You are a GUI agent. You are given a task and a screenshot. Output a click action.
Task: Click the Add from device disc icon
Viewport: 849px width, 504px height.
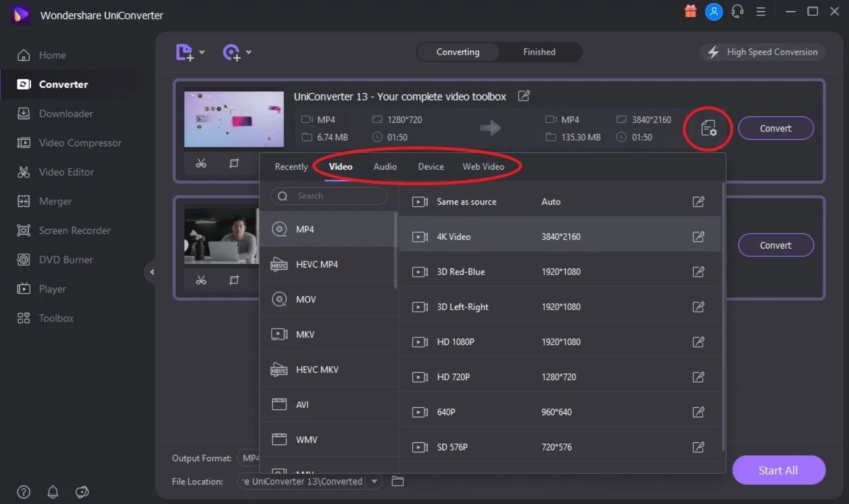(231, 52)
